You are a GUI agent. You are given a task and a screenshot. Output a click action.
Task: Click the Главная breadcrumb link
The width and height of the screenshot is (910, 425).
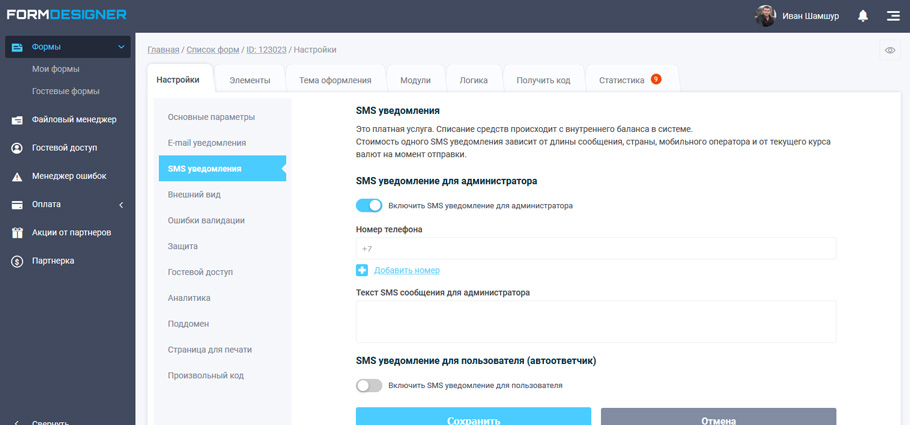click(x=163, y=50)
